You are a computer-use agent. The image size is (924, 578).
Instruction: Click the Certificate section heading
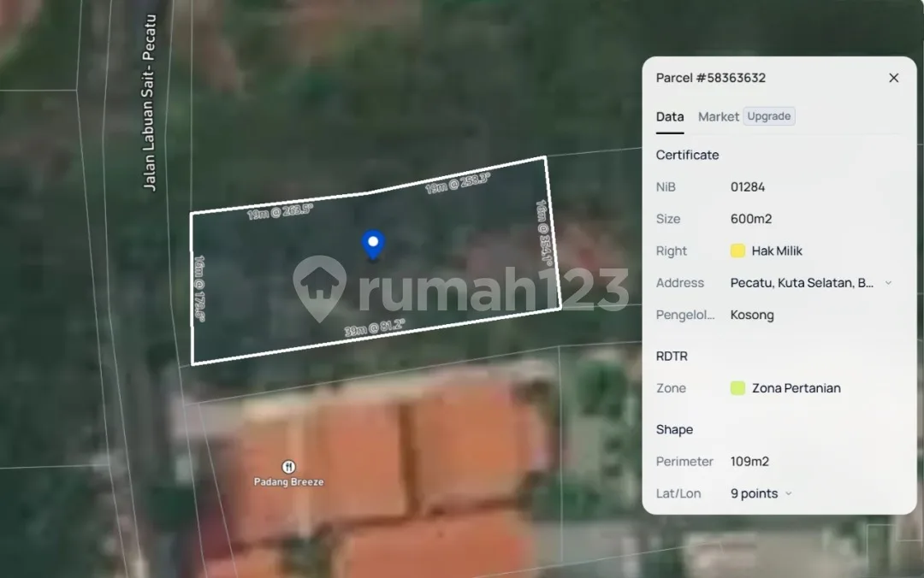click(687, 155)
